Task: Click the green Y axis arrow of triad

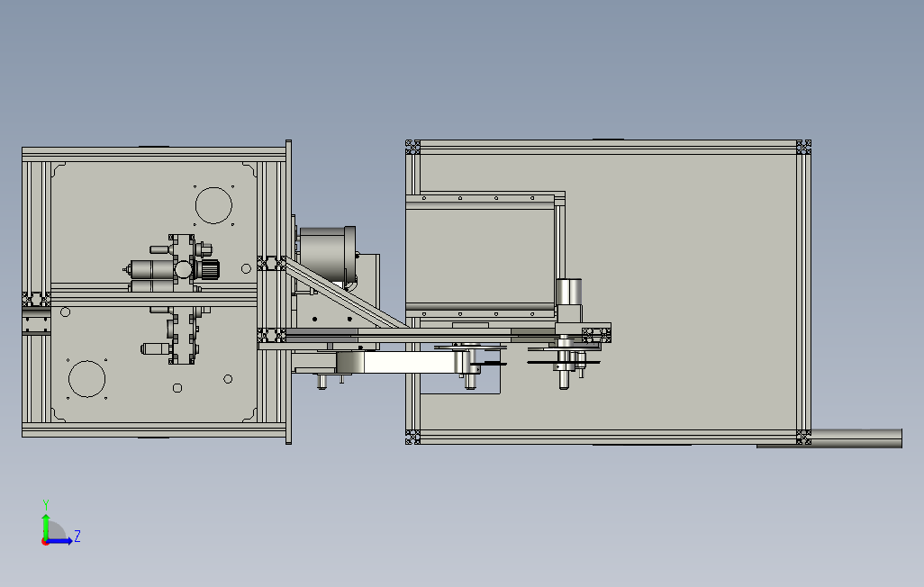Action: tap(45, 527)
